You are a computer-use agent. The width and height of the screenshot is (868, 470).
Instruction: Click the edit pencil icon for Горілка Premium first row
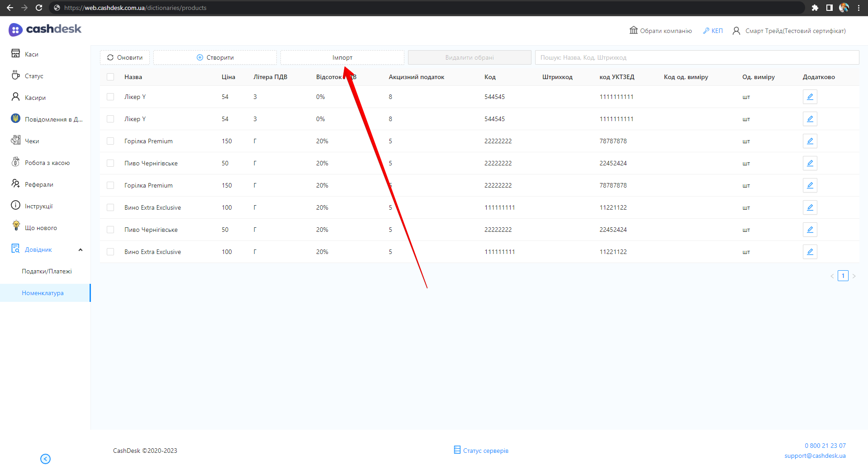pyautogui.click(x=810, y=141)
